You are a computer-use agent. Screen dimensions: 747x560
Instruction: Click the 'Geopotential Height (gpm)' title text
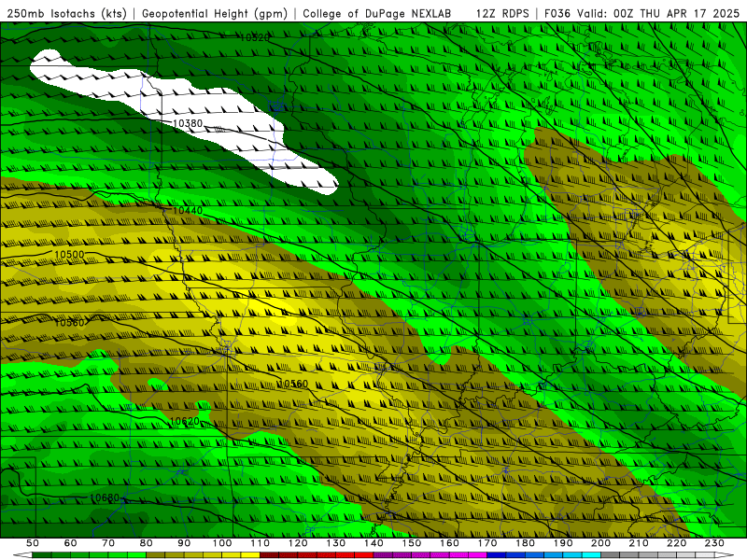[x=215, y=13]
